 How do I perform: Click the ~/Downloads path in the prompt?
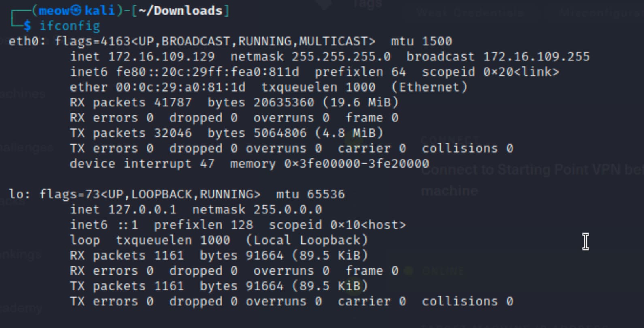pyautogui.click(x=180, y=11)
